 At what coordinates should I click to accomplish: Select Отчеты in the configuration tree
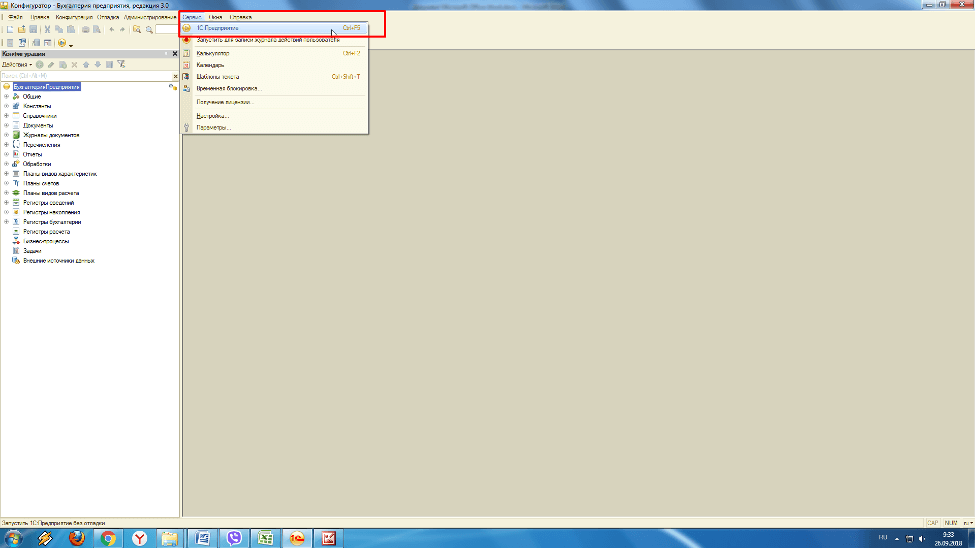click(33, 154)
